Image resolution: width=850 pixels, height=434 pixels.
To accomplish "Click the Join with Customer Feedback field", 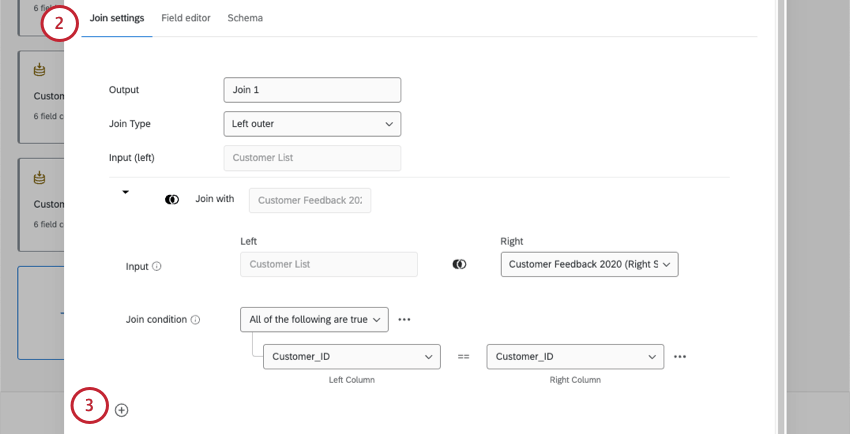I will point(310,200).
